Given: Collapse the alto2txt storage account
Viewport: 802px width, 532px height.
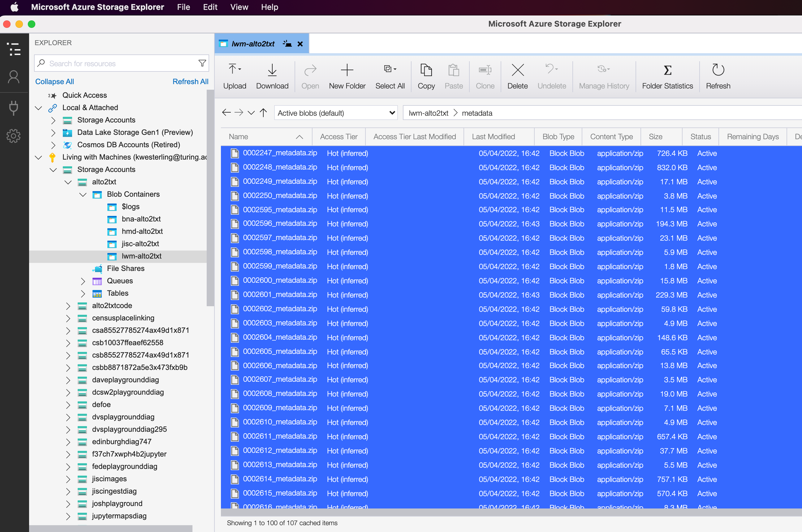Looking at the screenshot, I should pos(68,182).
